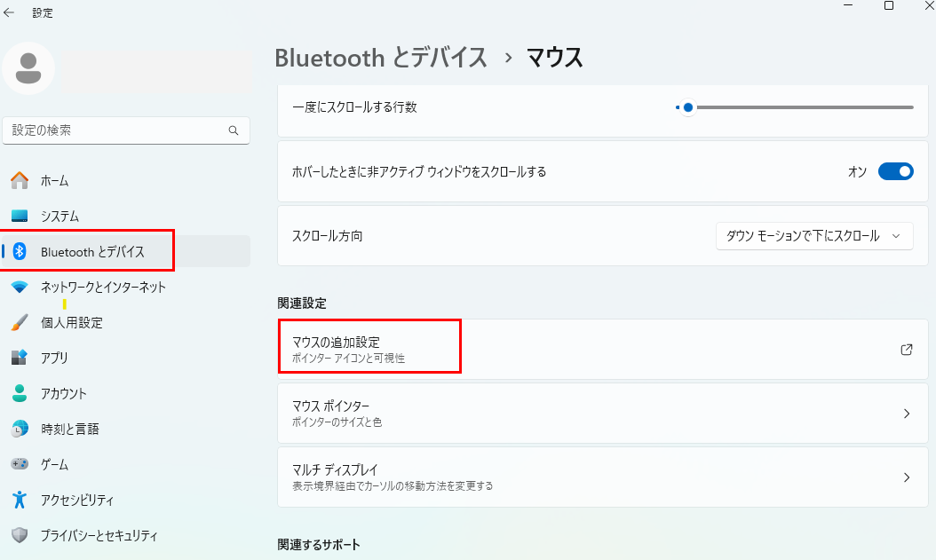Viewport: 936px width, 560px height.
Task: Click the Home (ホーム) house icon
Action: [x=20, y=181]
